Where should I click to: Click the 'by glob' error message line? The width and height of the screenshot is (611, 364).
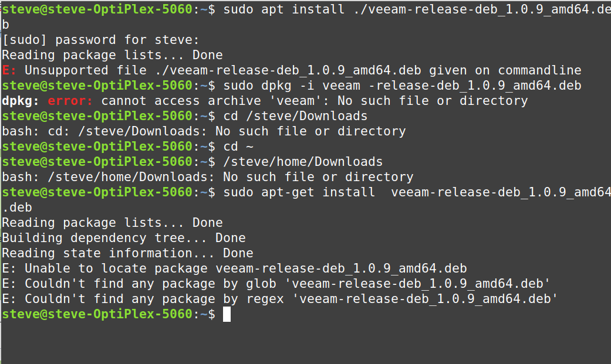(x=276, y=284)
